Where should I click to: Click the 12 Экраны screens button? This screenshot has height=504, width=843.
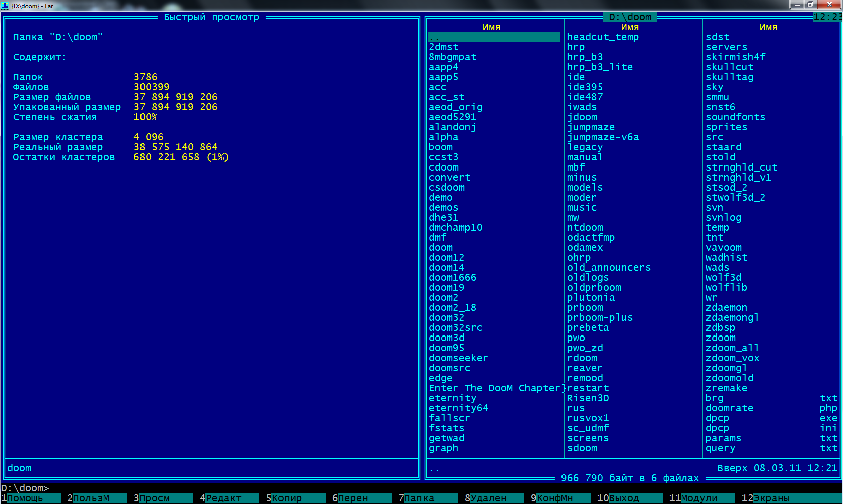(772, 498)
